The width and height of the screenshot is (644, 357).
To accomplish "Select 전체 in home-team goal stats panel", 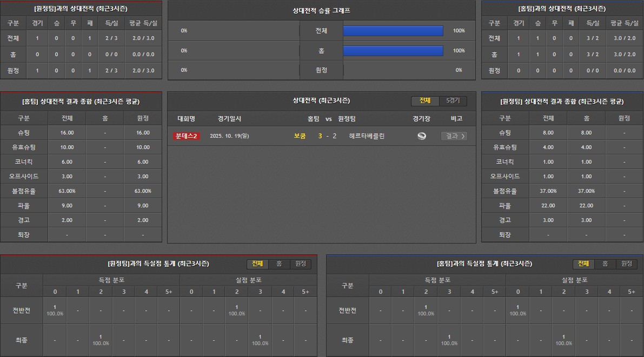I will tap(583, 264).
